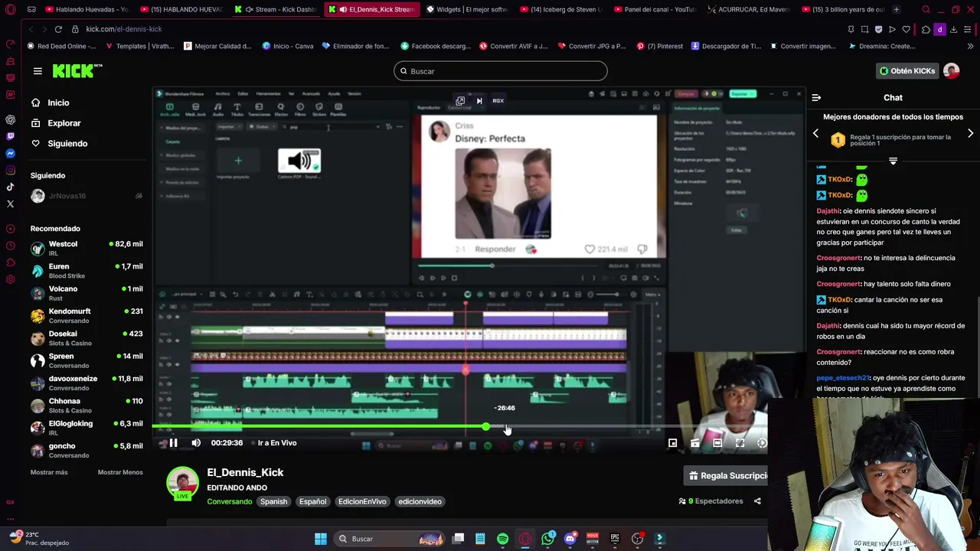Viewport: 980px width, 551px height.
Task: Open El_Dennis_Kick channel avatar
Action: (x=183, y=483)
